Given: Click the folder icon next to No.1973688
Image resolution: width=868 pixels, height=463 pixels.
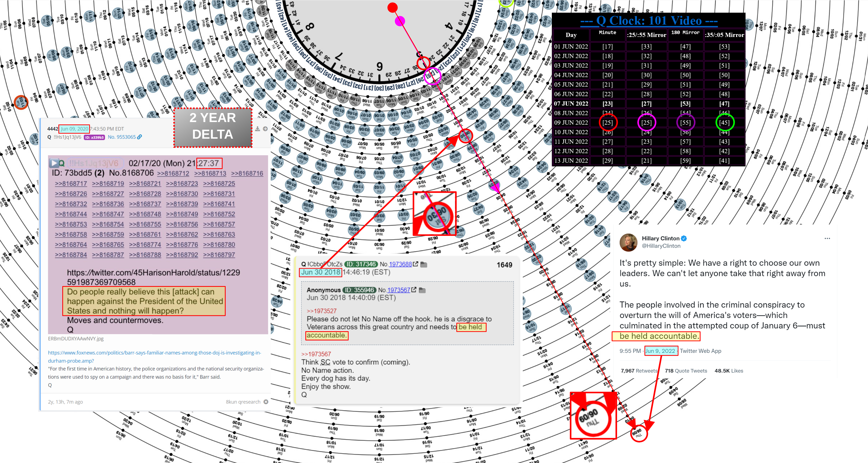Looking at the screenshot, I should (424, 264).
